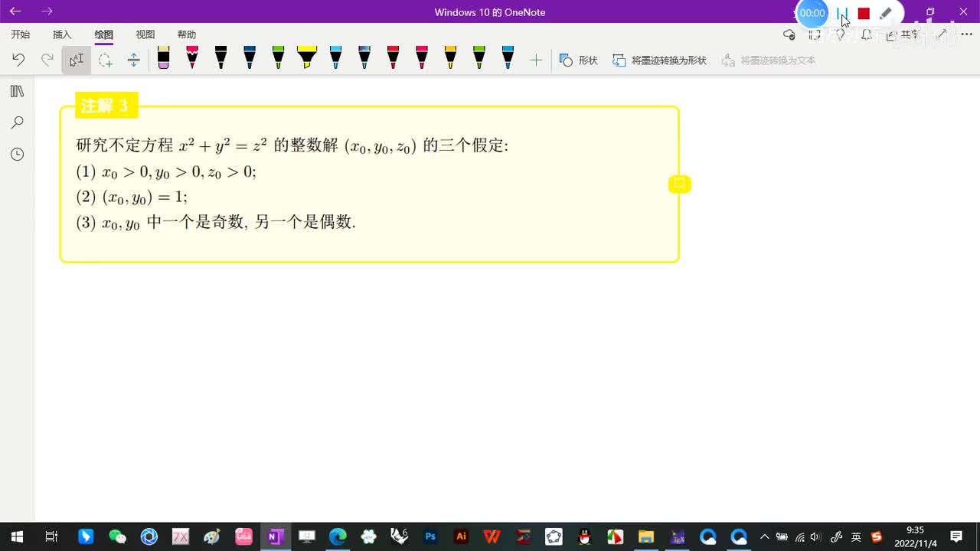
Task: Open the 开始 tab
Action: click(21, 34)
